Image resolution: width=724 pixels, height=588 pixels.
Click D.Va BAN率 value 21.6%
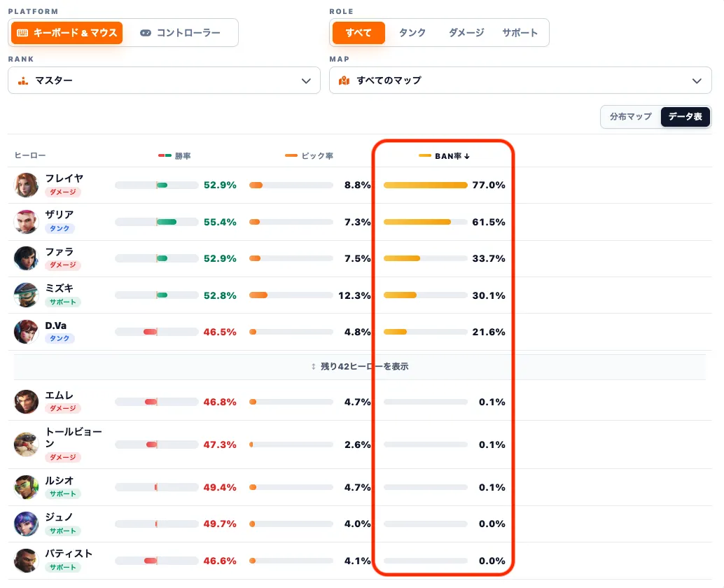pyautogui.click(x=489, y=332)
